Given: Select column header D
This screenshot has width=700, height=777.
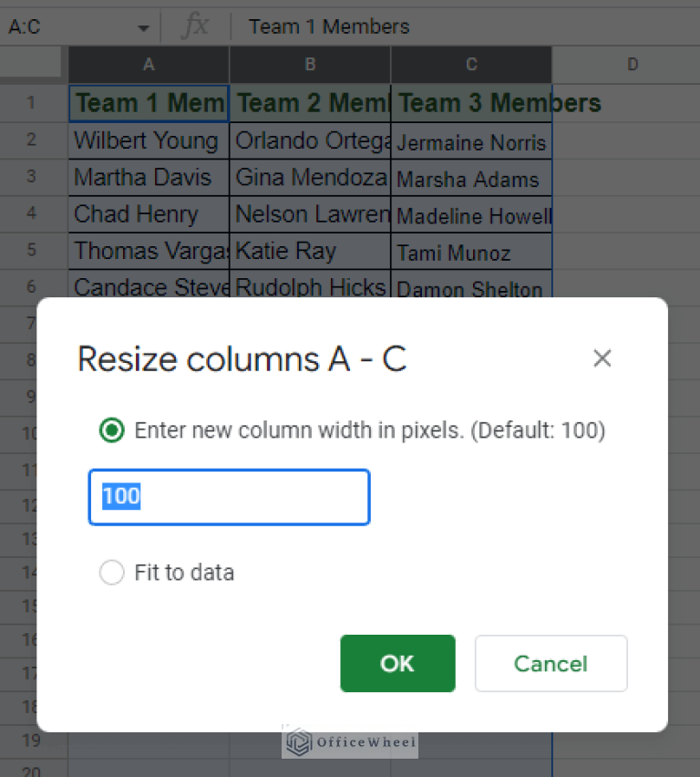Looking at the screenshot, I should pos(633,65).
